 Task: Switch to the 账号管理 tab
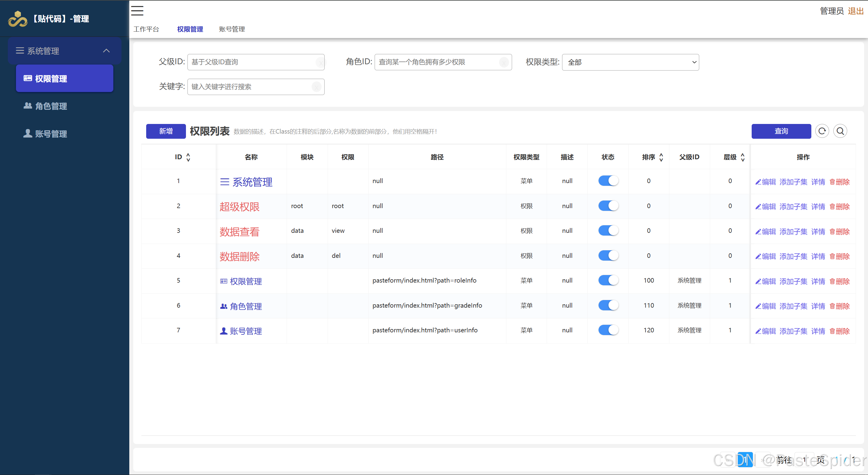233,29
